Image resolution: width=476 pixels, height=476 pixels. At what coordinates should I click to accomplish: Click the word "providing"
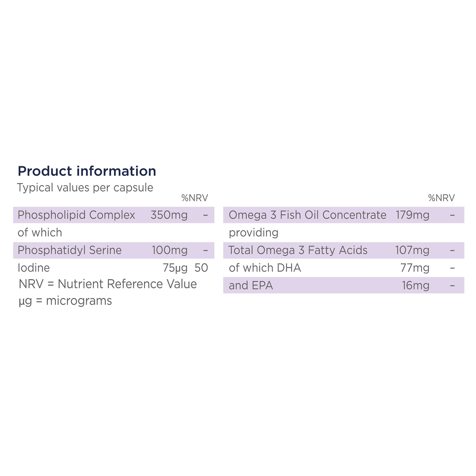click(x=253, y=233)
